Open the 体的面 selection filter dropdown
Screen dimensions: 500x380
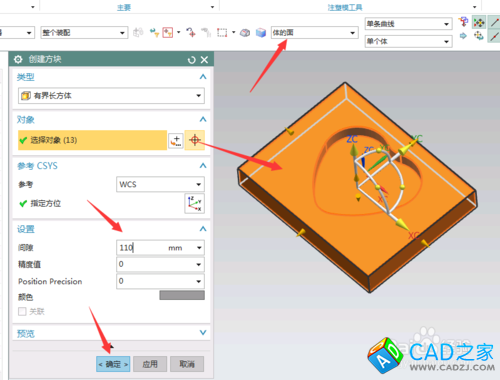click(x=314, y=33)
